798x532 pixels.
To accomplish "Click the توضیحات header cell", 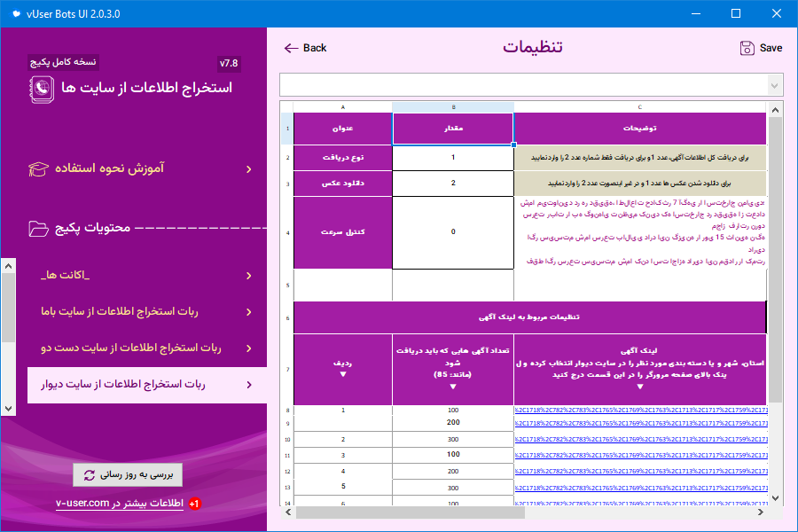I will pos(640,129).
